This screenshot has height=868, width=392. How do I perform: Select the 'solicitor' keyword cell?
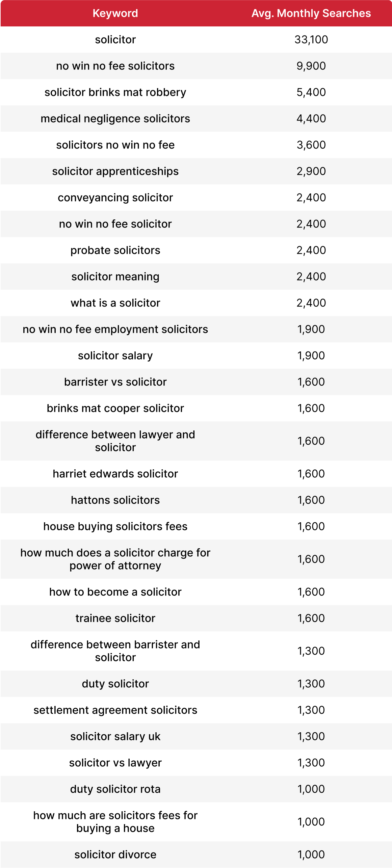point(115,40)
